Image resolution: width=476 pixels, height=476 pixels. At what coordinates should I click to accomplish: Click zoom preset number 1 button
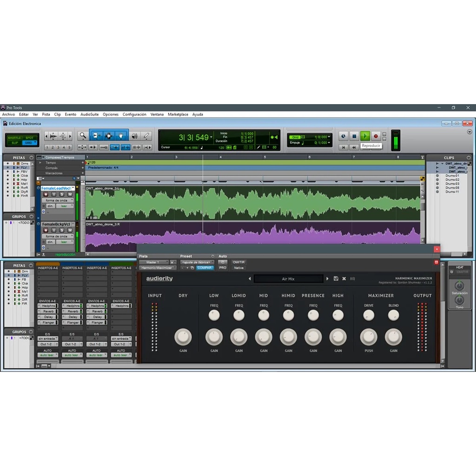47,147
